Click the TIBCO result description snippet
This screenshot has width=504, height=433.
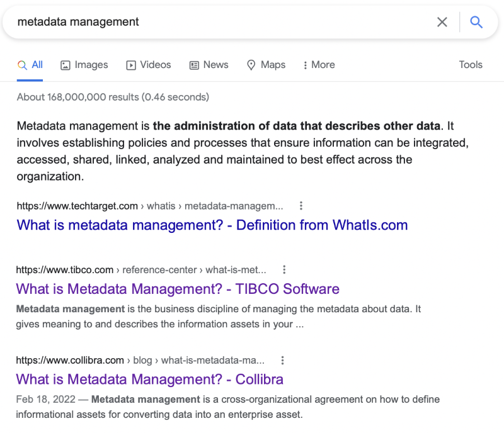218,317
